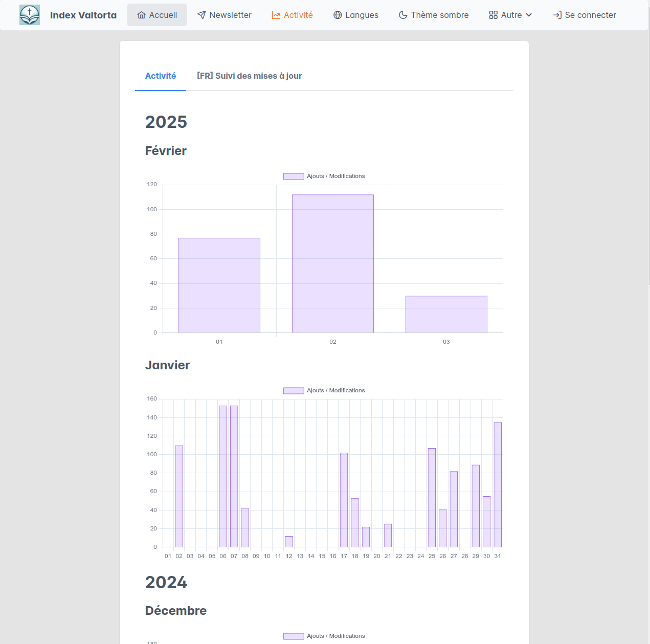Click the Janvier 31 bar in chart
Viewport: 650px width, 644px height.
tap(498, 484)
